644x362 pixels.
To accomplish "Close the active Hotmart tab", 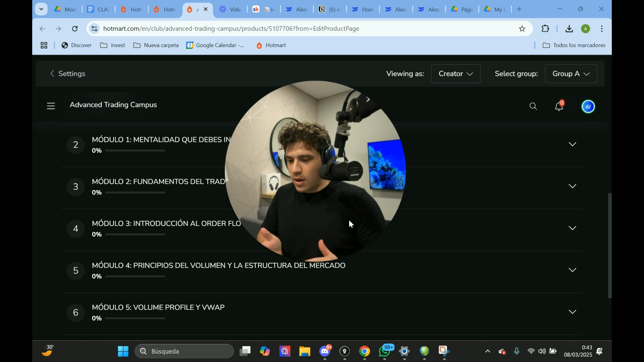I will click(x=206, y=9).
